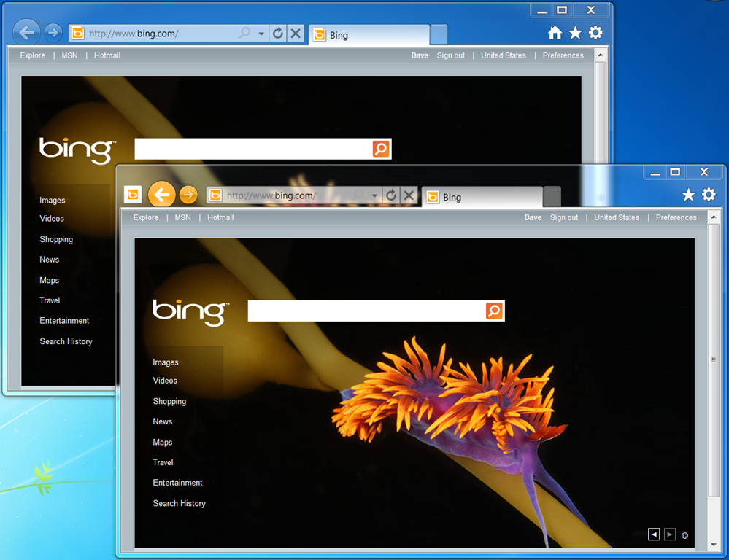Click the Home icon in the rear browser window
The image size is (729, 560).
click(x=555, y=33)
